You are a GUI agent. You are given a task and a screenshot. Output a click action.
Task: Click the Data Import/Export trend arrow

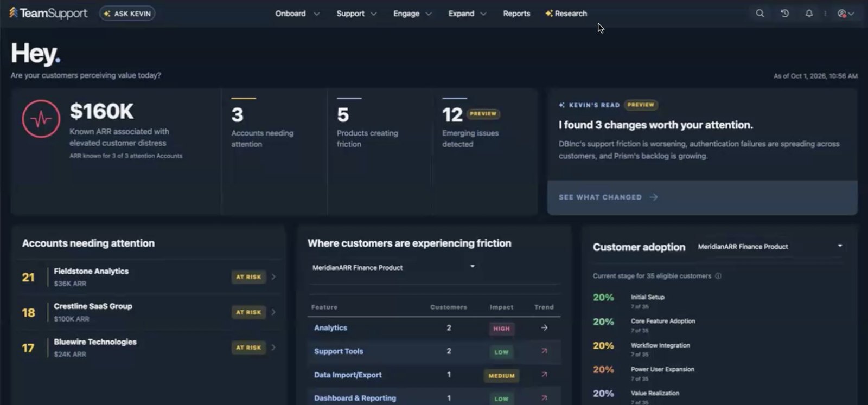[x=544, y=375]
